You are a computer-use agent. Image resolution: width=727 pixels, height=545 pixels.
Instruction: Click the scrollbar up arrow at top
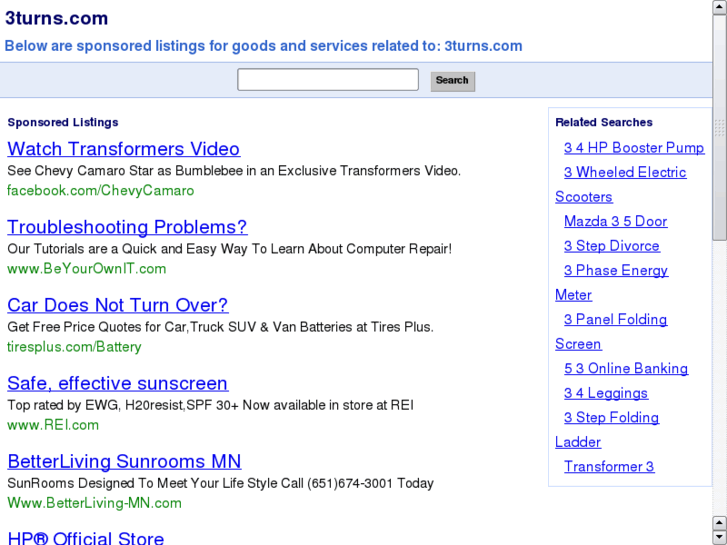tap(720, 7)
